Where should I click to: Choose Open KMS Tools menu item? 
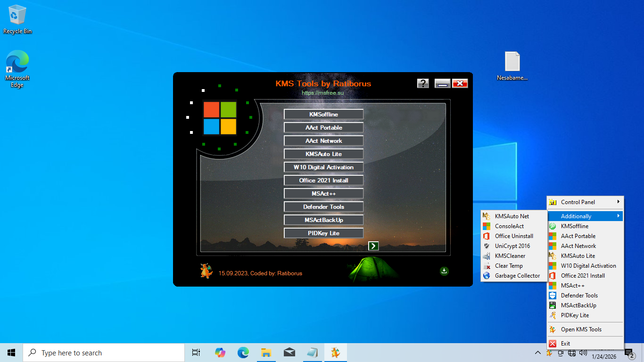(x=581, y=329)
